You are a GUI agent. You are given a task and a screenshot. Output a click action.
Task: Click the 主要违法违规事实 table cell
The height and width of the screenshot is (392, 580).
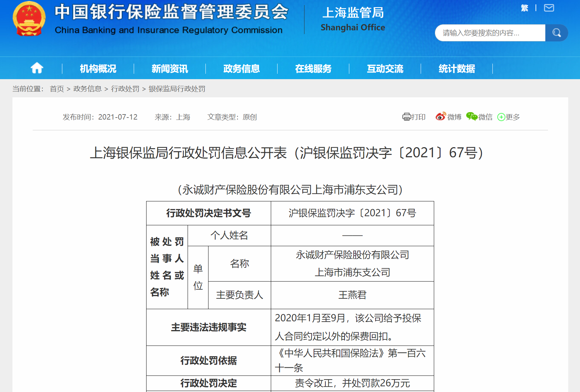[x=208, y=327]
